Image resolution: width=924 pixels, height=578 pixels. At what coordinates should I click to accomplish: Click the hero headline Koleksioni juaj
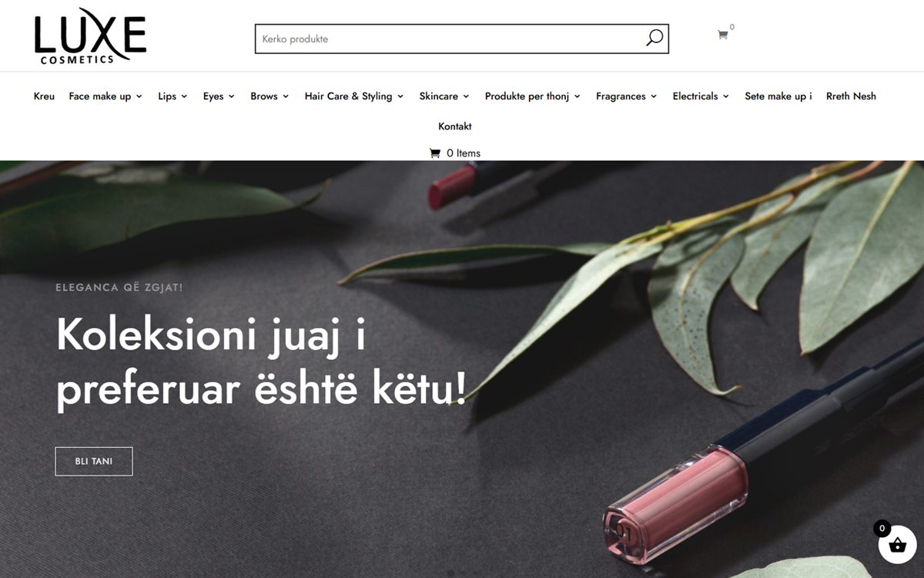[x=261, y=361]
